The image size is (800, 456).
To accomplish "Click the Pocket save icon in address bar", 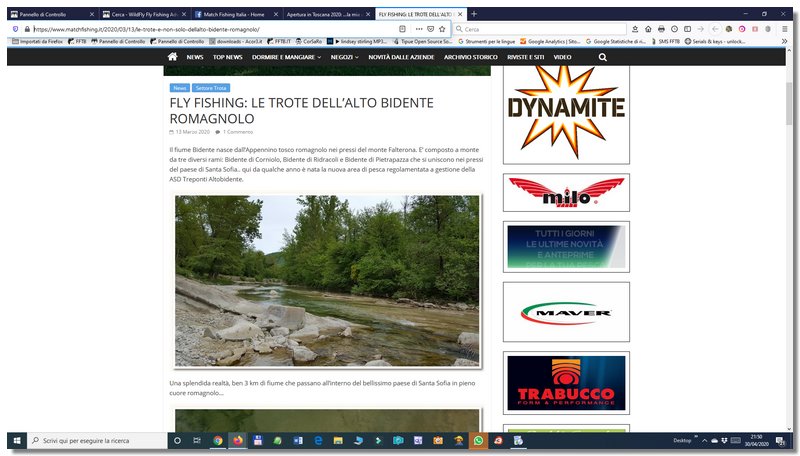I will click(431, 29).
